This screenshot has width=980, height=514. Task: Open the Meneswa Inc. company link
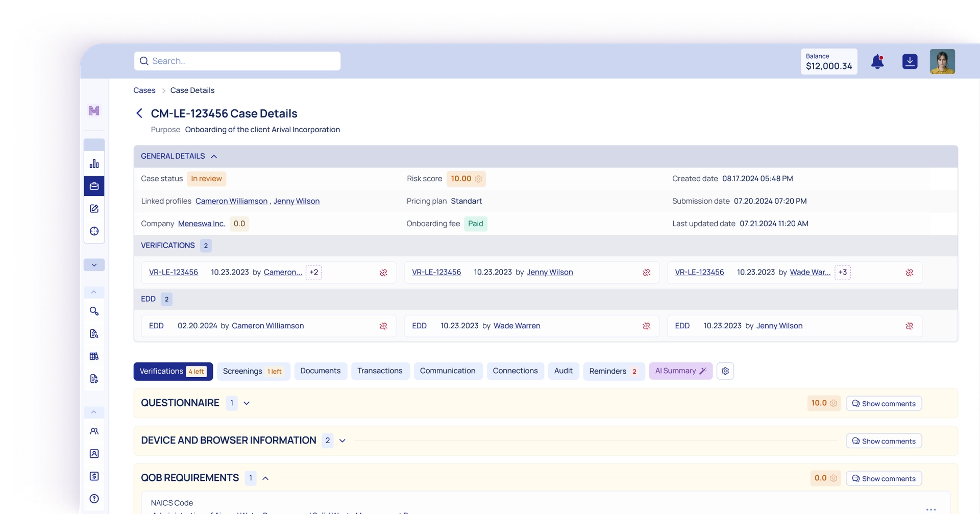tap(202, 224)
